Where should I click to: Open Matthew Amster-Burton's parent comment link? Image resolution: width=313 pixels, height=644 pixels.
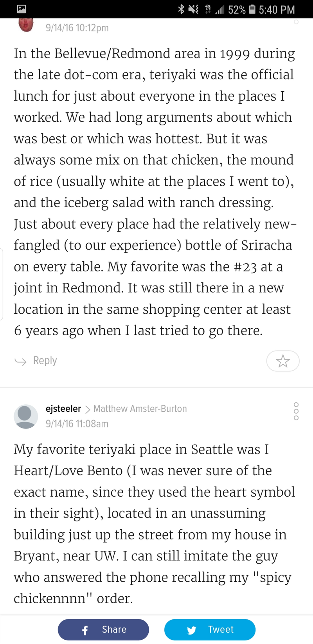tap(140, 409)
